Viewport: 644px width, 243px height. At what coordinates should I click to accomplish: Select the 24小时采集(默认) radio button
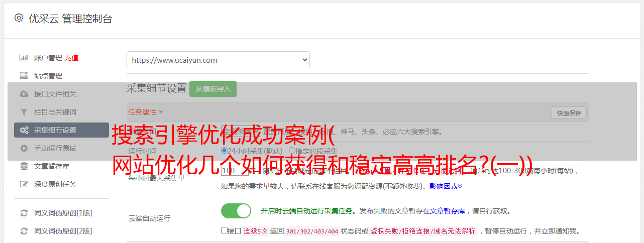coord(224,150)
